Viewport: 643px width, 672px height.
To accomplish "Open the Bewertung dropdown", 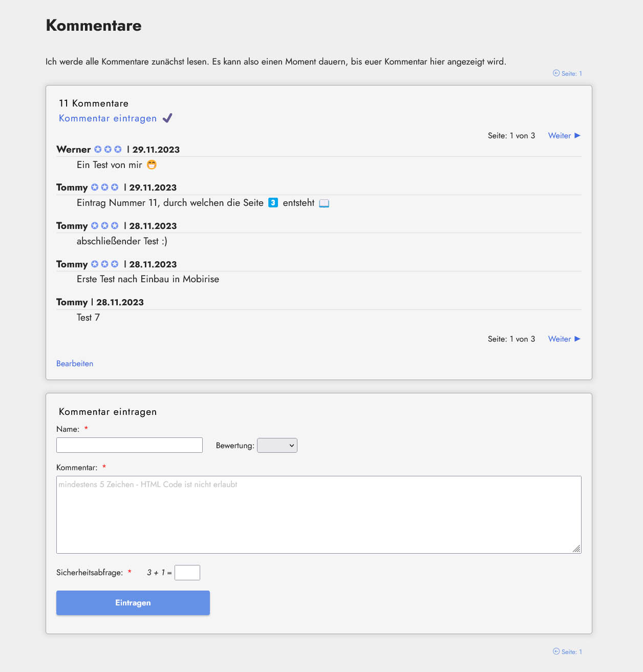I will click(x=277, y=446).
